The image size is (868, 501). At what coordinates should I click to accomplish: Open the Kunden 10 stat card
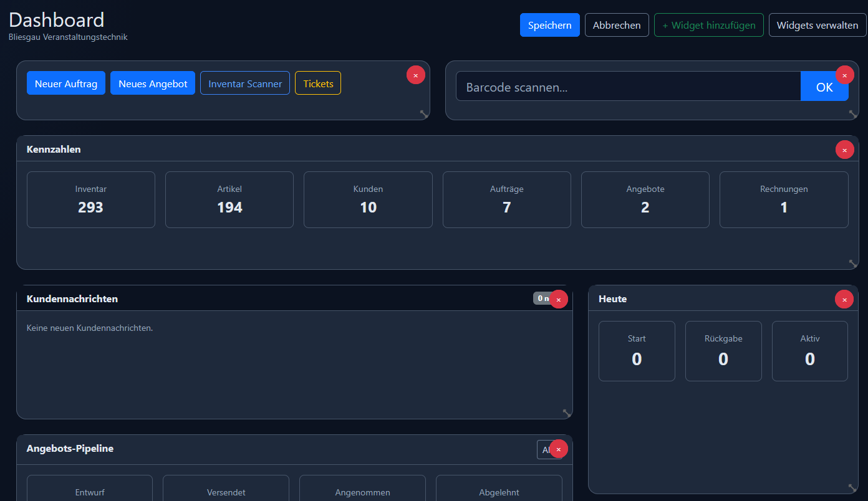coord(368,200)
